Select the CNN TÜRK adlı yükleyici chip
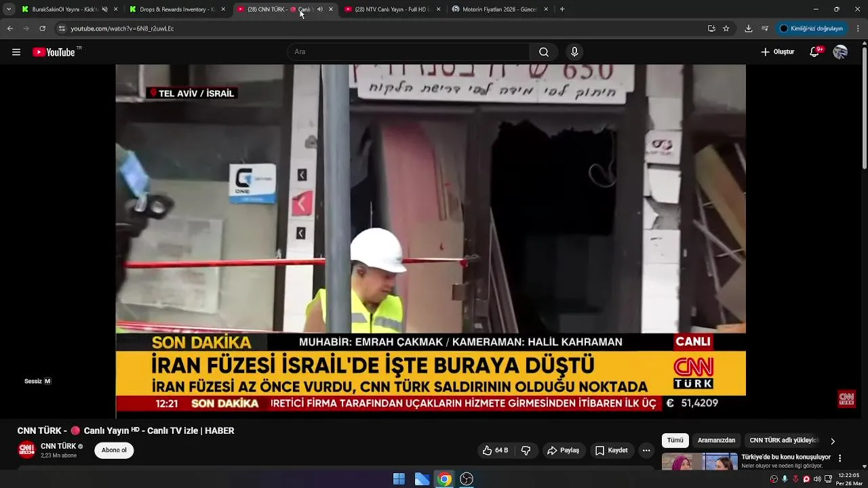Viewport: 868px width, 488px height. pos(784,441)
